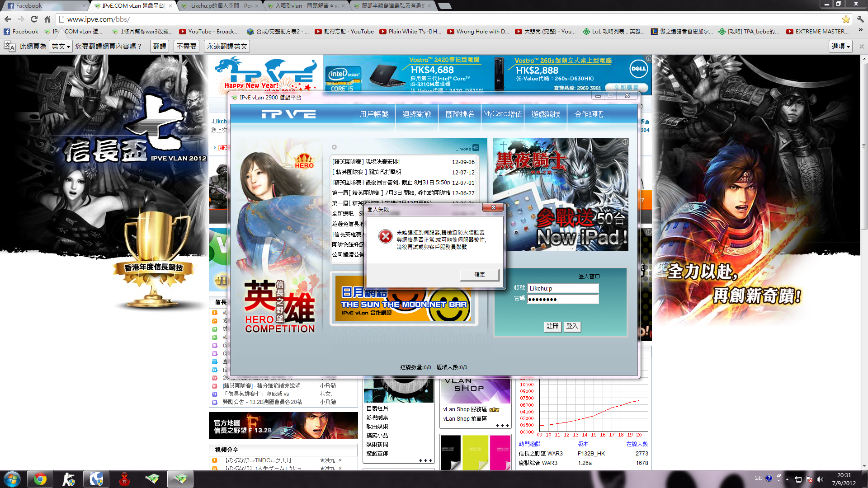This screenshot has height=488, width=868.
Task: Open the 選項 options dropdown in translate bar
Action: (840, 46)
